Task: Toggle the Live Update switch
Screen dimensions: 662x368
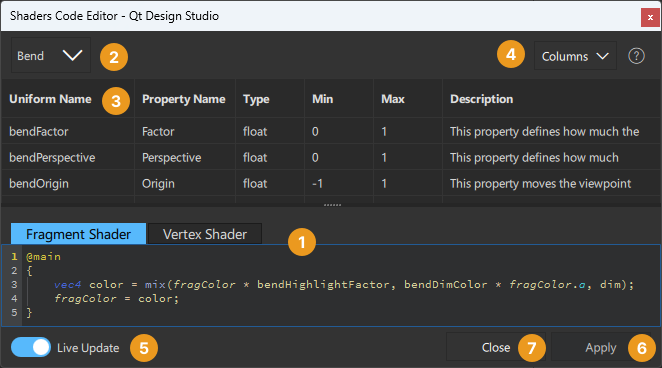Action: [x=31, y=348]
